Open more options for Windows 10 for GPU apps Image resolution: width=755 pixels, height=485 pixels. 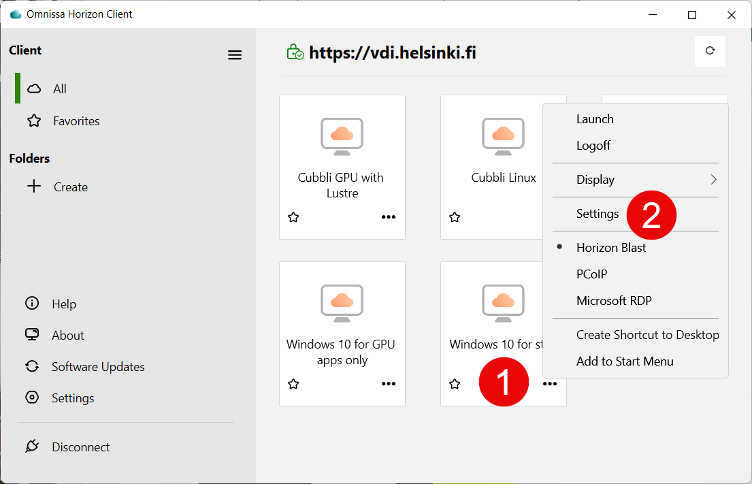tap(388, 384)
